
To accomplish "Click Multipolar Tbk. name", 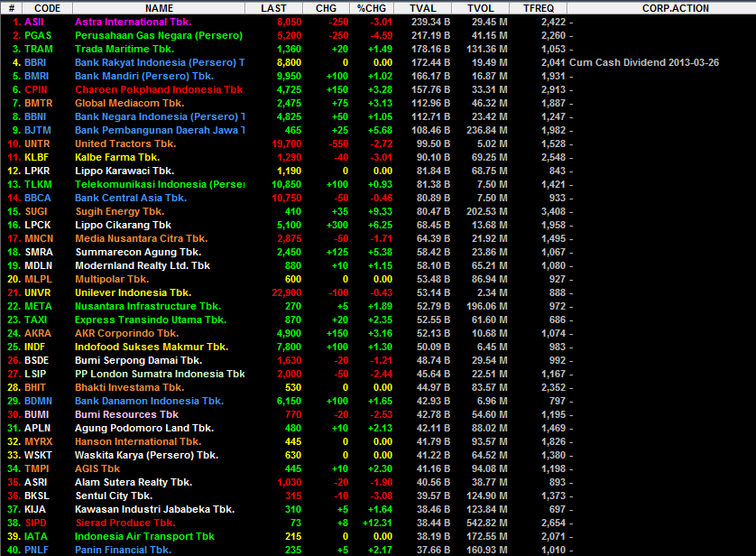I will [x=112, y=279].
